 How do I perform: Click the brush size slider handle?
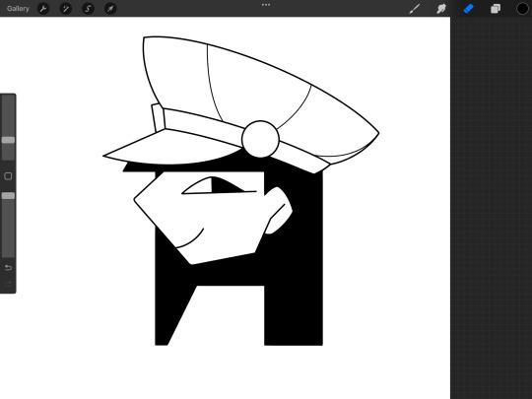[8, 140]
